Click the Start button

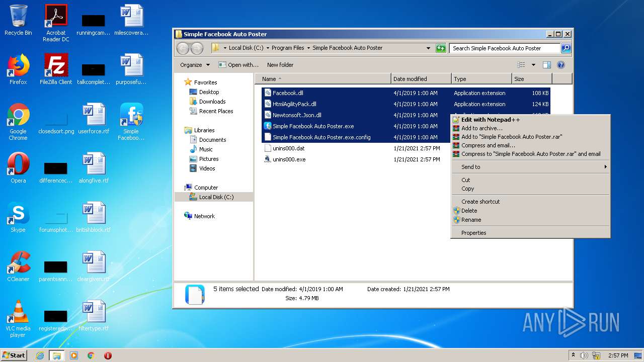[14, 355]
